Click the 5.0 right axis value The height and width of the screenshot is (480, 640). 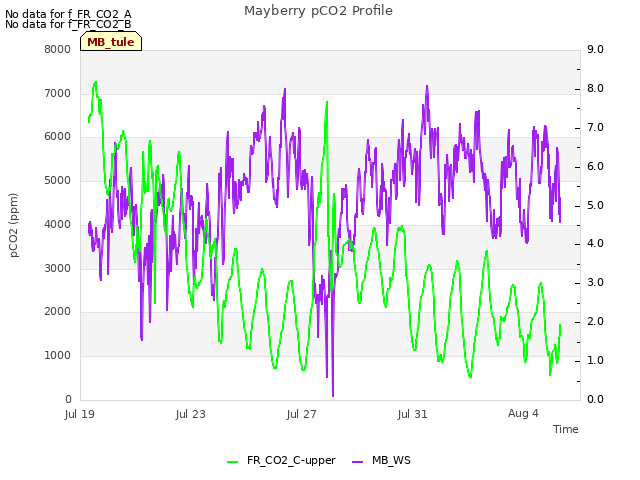click(x=595, y=205)
